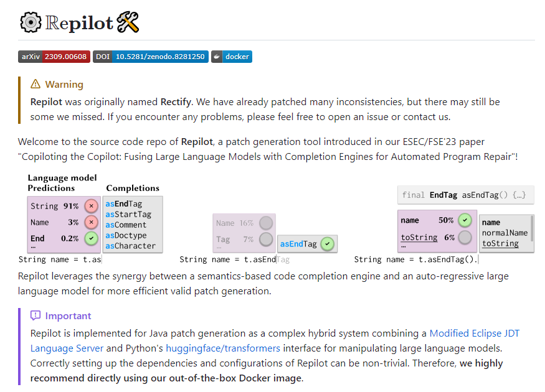
Task: Click the Warning triangle icon
Action: click(36, 84)
